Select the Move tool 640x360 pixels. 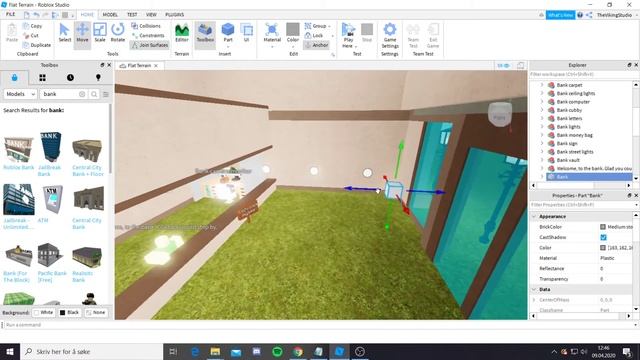pos(82,33)
